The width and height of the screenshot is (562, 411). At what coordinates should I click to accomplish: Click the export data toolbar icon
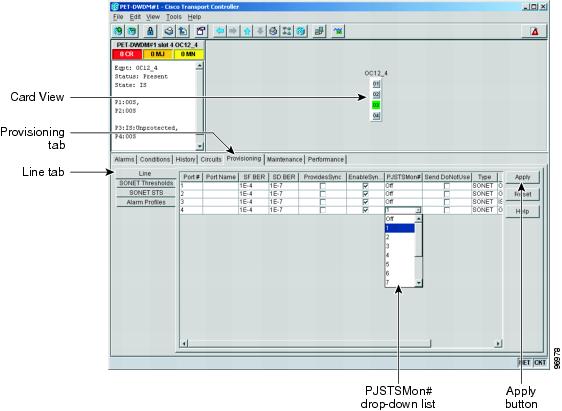183,32
